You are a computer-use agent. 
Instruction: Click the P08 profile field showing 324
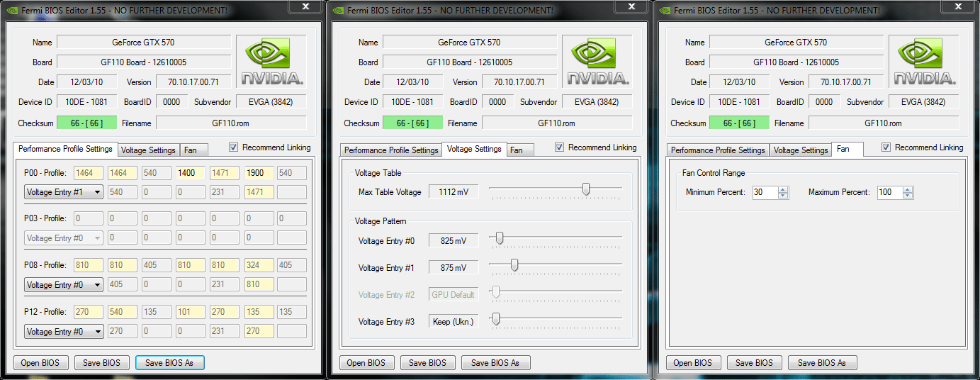pos(259,265)
